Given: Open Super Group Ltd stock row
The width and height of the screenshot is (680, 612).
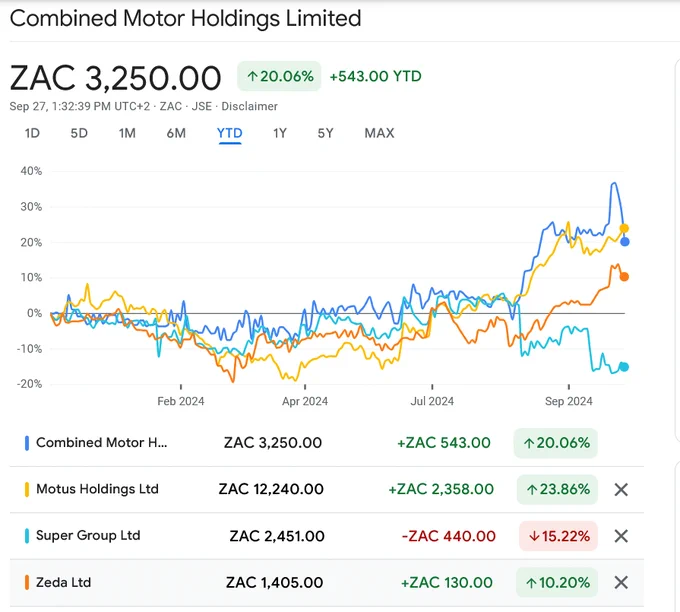Looking at the screenshot, I should coord(327,536).
